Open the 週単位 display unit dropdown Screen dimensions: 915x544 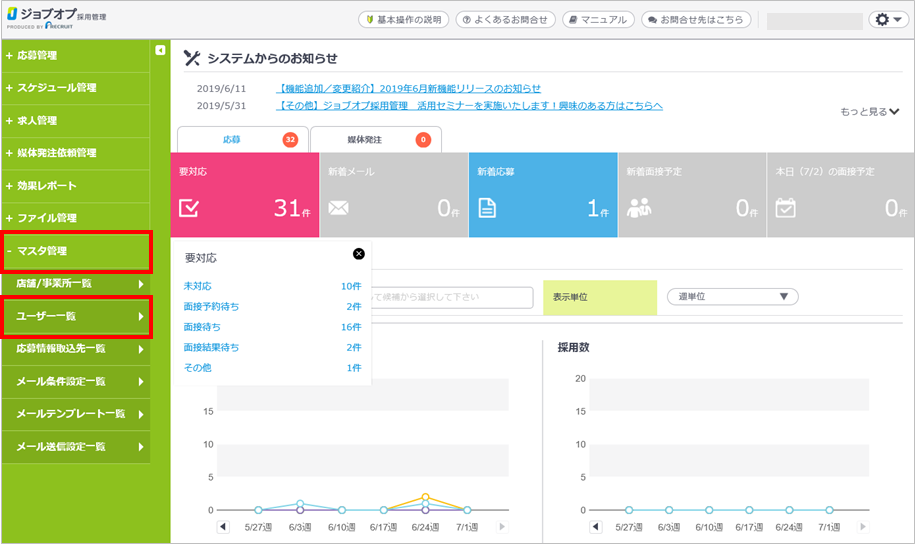point(733,297)
